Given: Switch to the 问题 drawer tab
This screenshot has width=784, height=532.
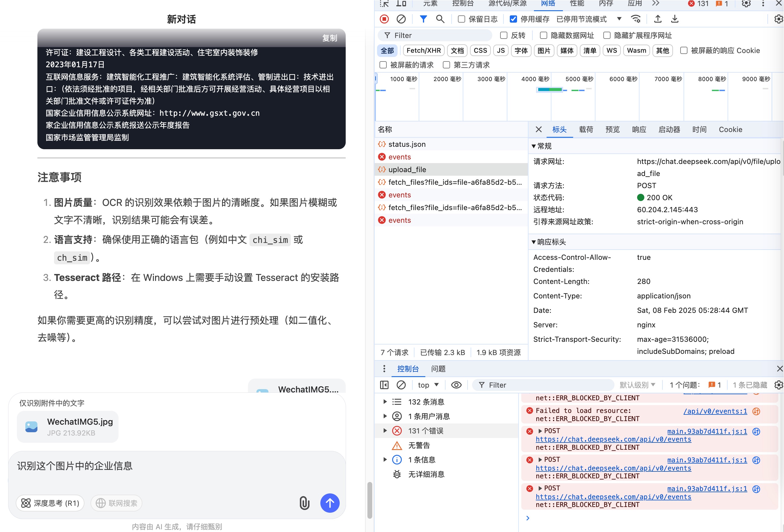Looking at the screenshot, I should (x=438, y=369).
